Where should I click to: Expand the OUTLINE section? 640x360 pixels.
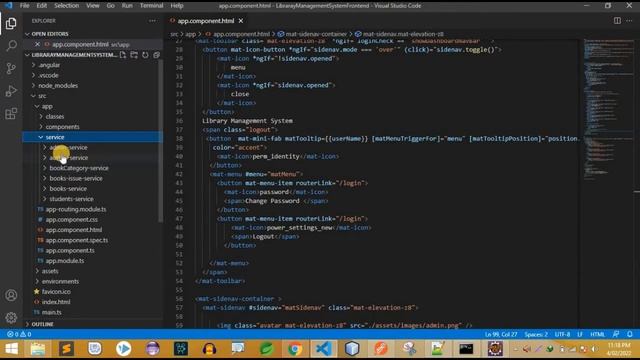[42, 324]
